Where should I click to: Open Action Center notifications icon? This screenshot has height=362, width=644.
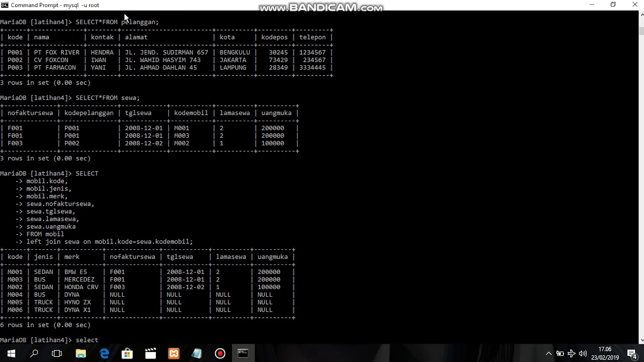coord(632,353)
